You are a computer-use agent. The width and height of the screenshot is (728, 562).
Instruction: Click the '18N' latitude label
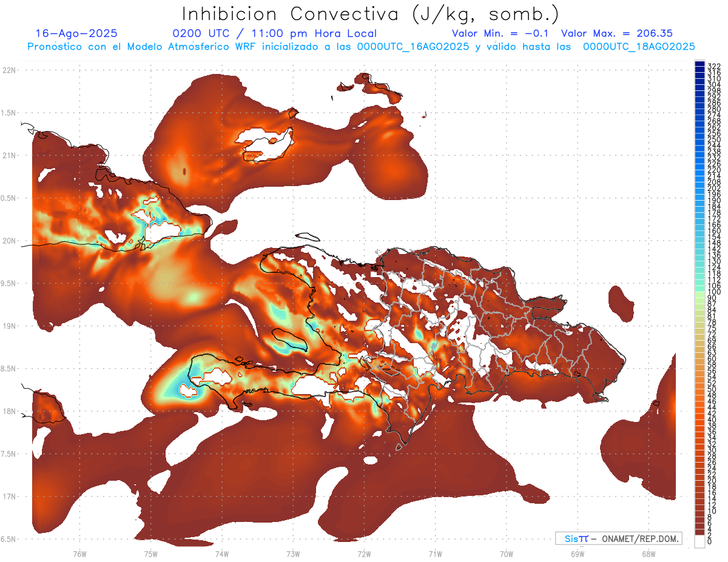(x=10, y=412)
